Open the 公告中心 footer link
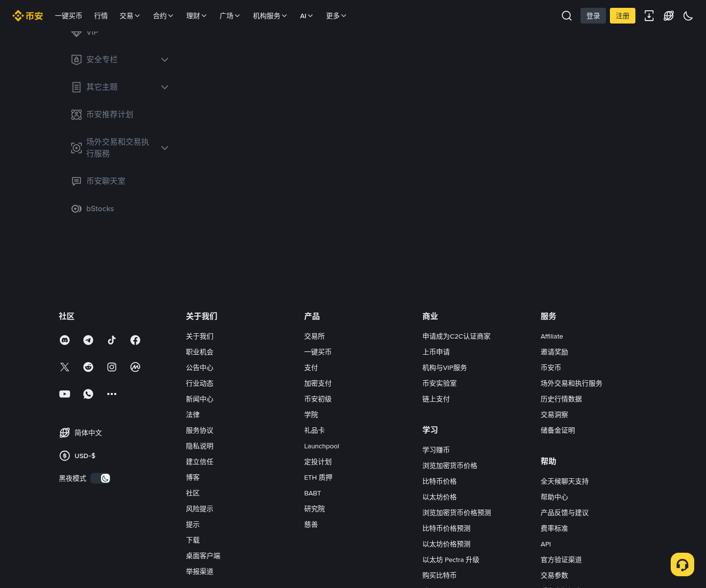 tap(200, 367)
